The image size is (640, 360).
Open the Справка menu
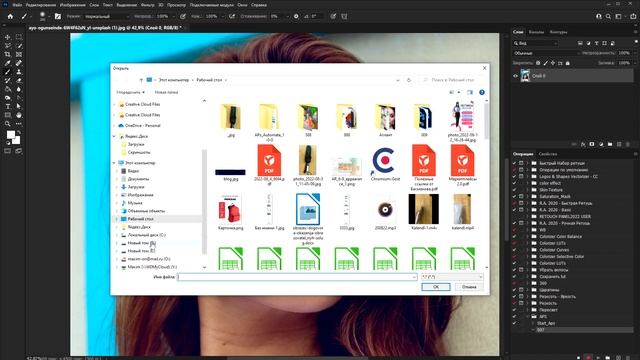pos(259,5)
